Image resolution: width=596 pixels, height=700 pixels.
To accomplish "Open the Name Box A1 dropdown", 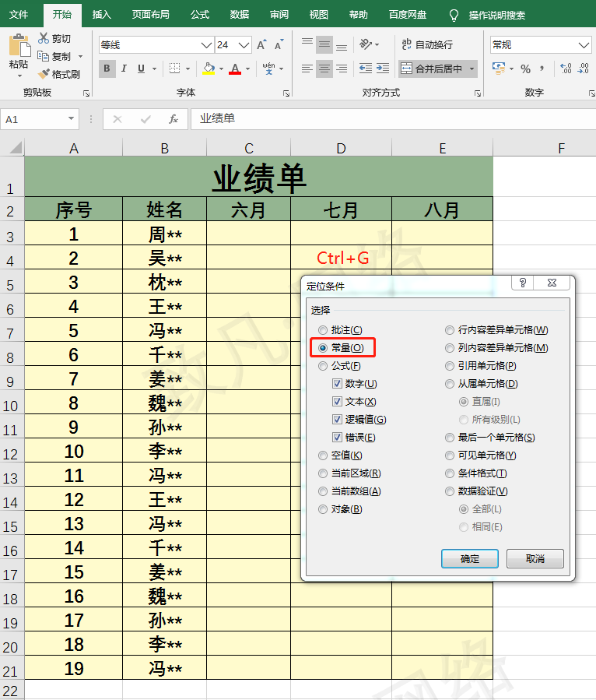I will coord(71,119).
